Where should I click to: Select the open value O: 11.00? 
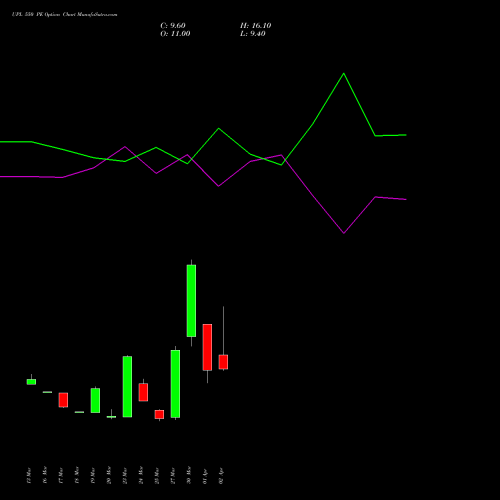tap(175, 34)
